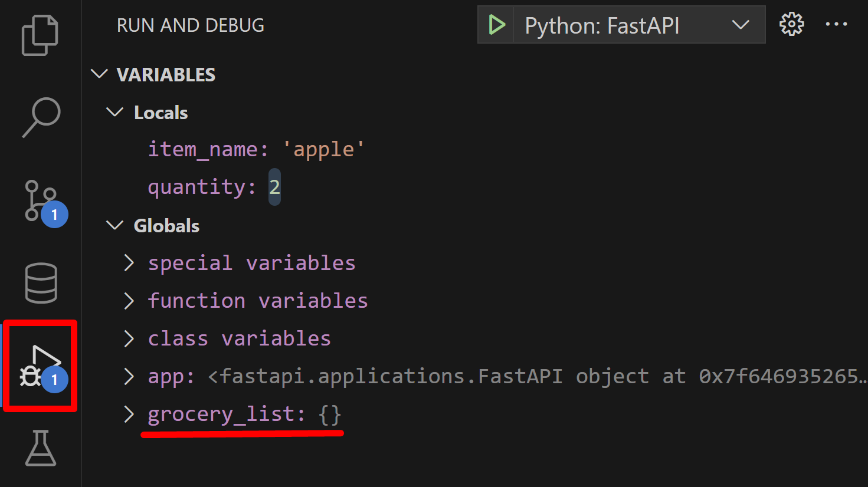Screen dimensions: 868x487
Task: Expand the app FastAPI object variable
Action: tap(129, 376)
